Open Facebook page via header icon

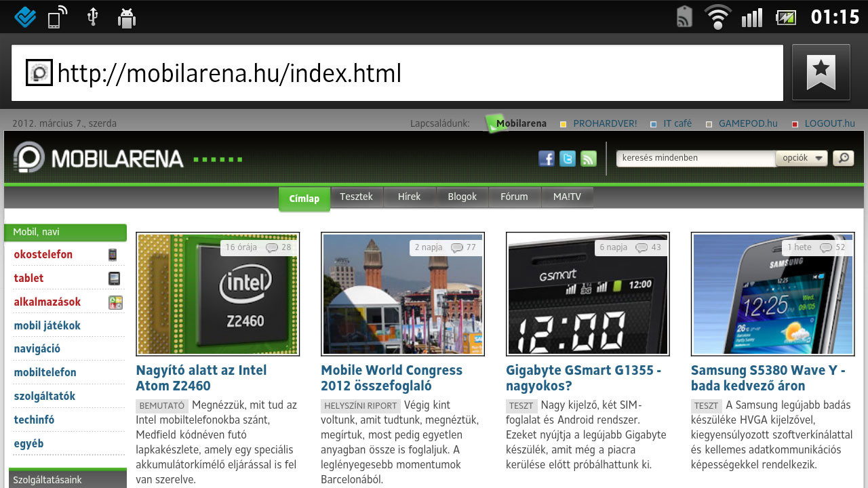pyautogui.click(x=547, y=159)
